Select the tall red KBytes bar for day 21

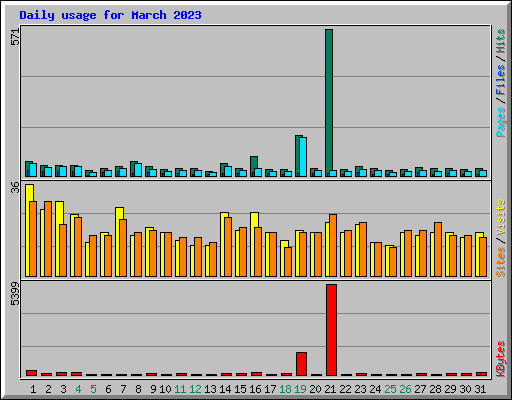click(x=331, y=330)
